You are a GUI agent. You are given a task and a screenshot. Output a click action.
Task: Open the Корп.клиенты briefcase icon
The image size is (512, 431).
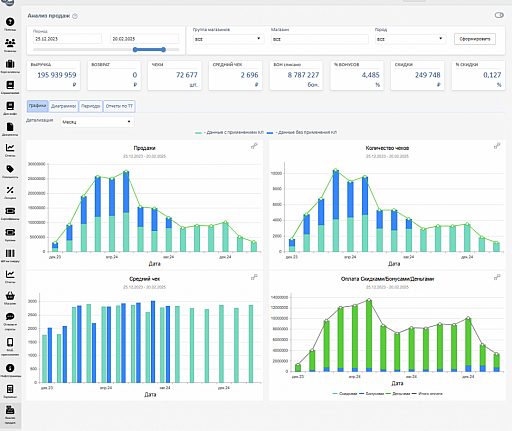pos(10,64)
